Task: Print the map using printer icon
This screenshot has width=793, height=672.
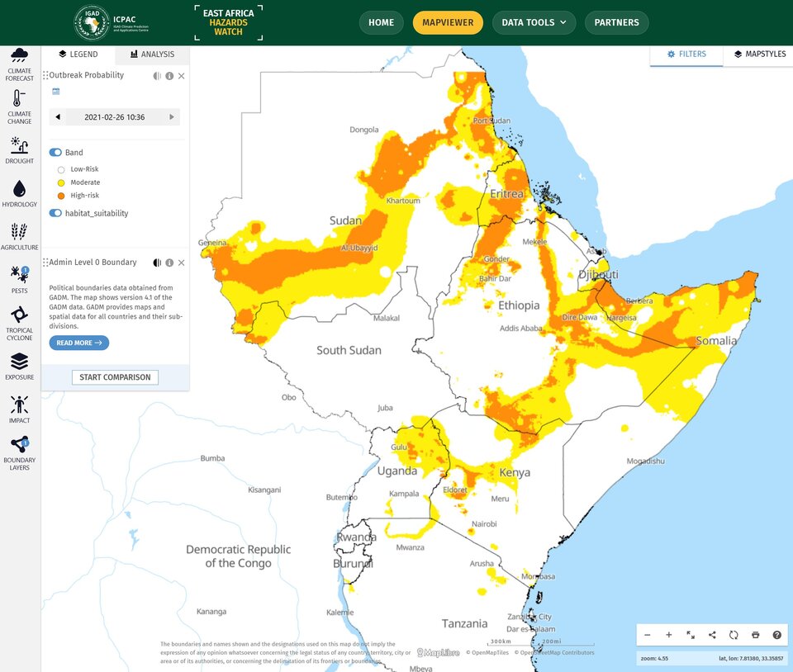Action: point(755,635)
